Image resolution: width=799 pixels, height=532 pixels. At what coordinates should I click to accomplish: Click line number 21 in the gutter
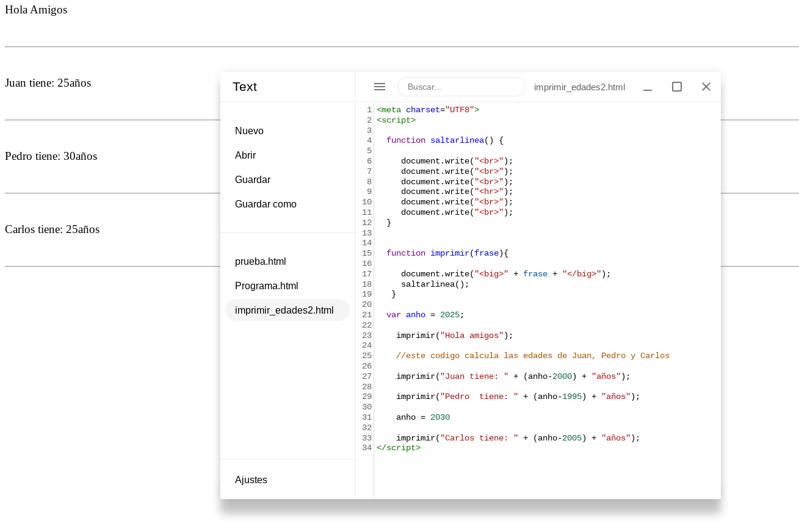coord(367,315)
